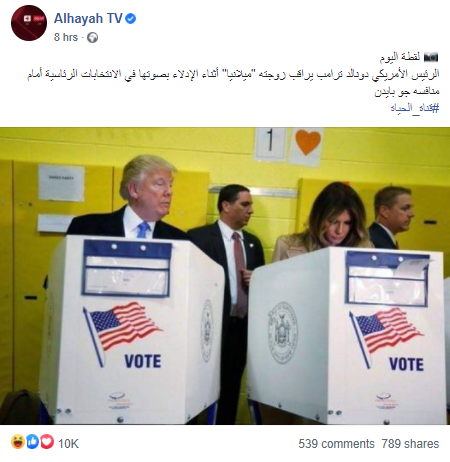Click the camera emoji in the caption
This screenshot has width=450, height=462.
431,57
